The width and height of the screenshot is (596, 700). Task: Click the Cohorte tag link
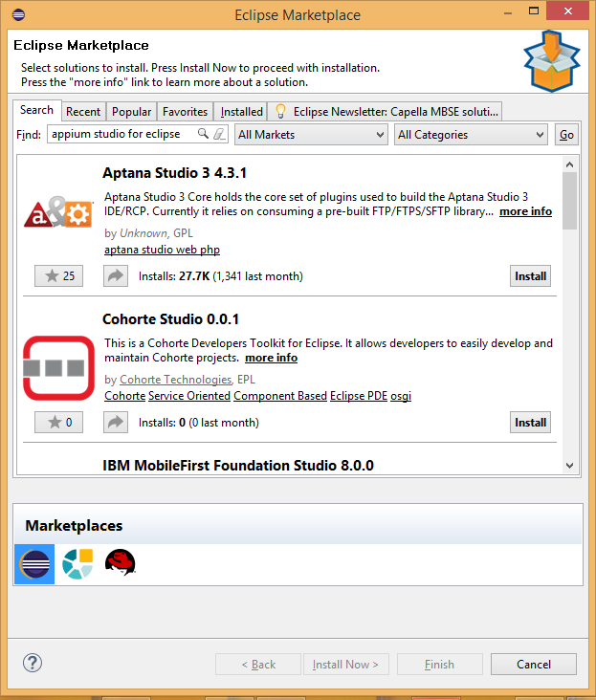point(125,396)
